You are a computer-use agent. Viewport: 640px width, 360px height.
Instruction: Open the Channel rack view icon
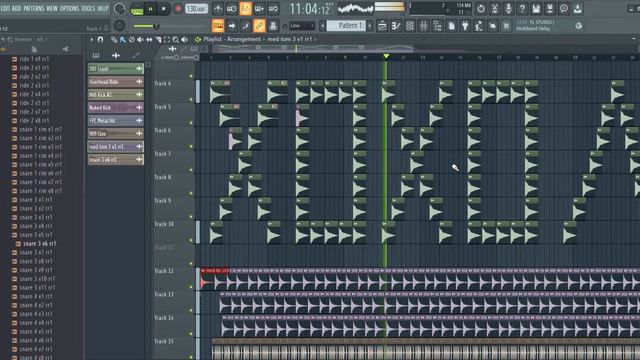pyautogui.click(x=410, y=26)
